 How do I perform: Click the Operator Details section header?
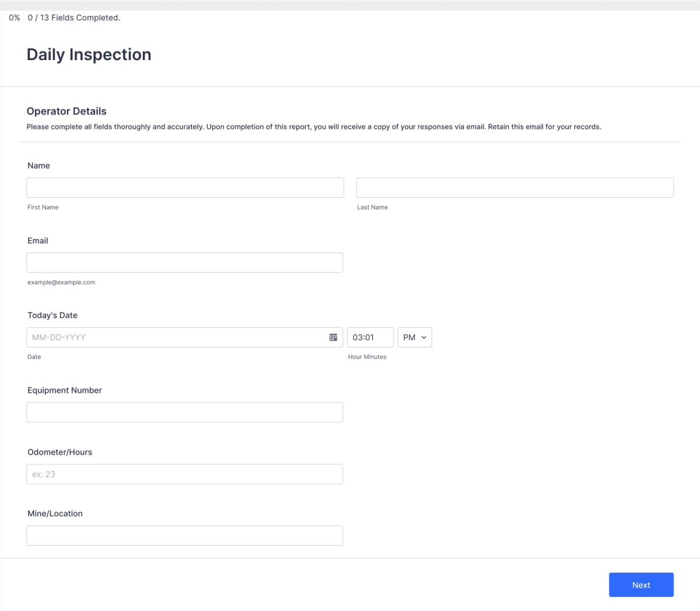tap(66, 111)
